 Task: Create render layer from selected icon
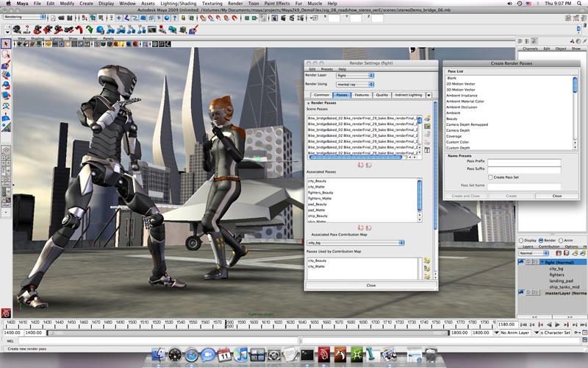[583, 253]
